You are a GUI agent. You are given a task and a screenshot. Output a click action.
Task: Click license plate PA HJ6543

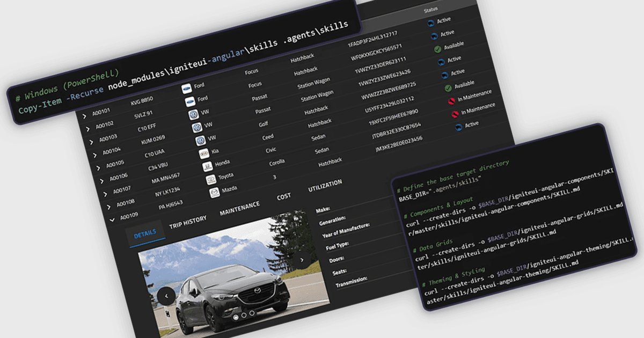pyautogui.click(x=172, y=204)
